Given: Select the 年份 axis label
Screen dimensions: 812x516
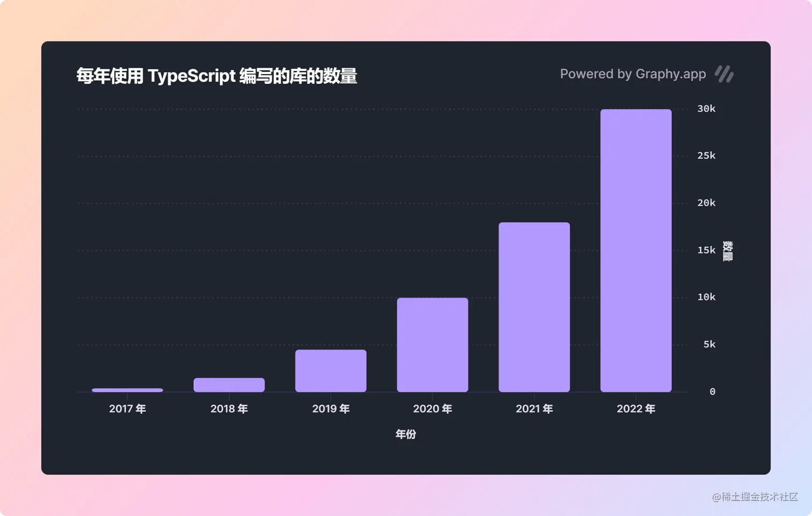Looking at the screenshot, I should click(406, 434).
